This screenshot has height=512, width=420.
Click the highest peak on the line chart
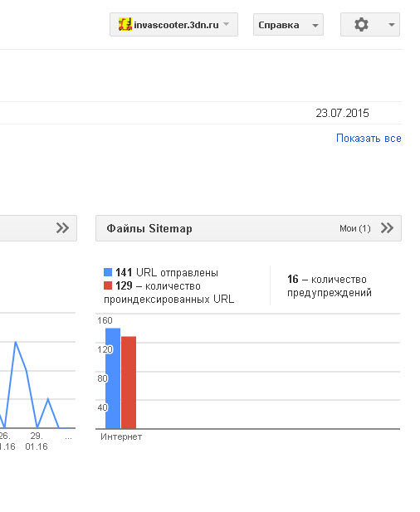(15, 343)
